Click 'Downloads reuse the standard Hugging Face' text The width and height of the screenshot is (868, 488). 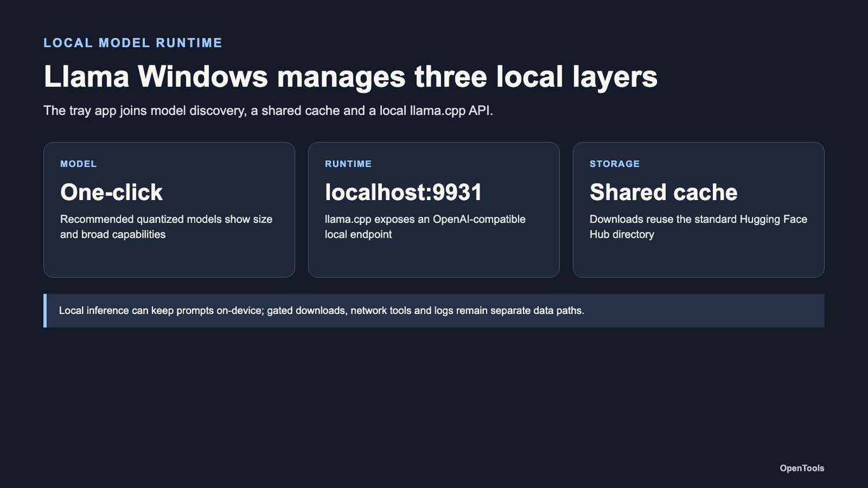698,227
